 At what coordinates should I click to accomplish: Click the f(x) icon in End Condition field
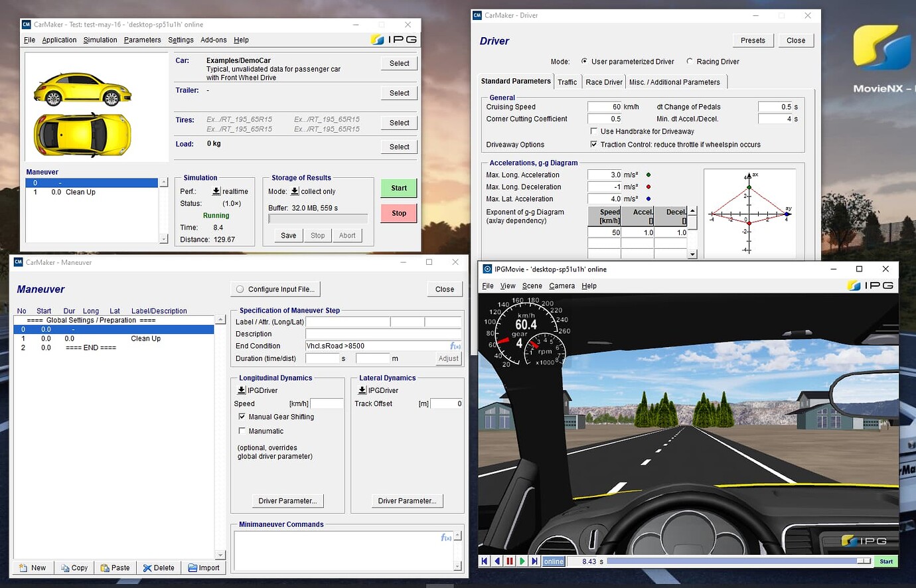coord(455,346)
